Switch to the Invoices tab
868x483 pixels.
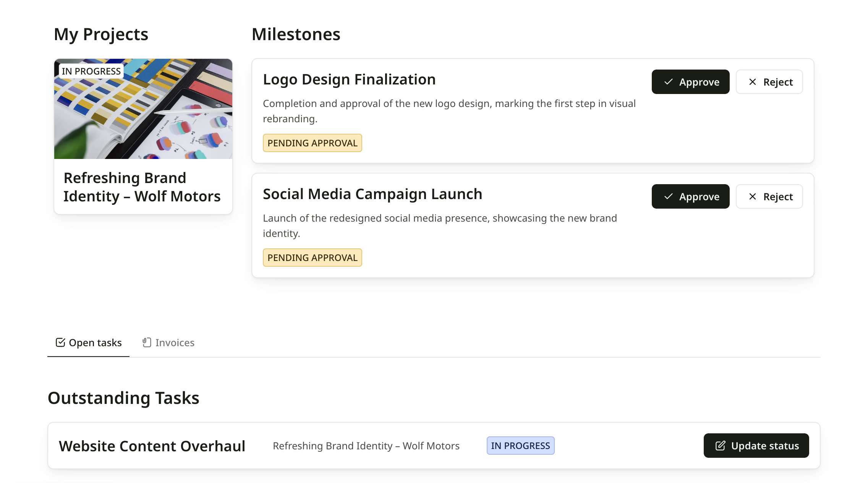tap(168, 343)
